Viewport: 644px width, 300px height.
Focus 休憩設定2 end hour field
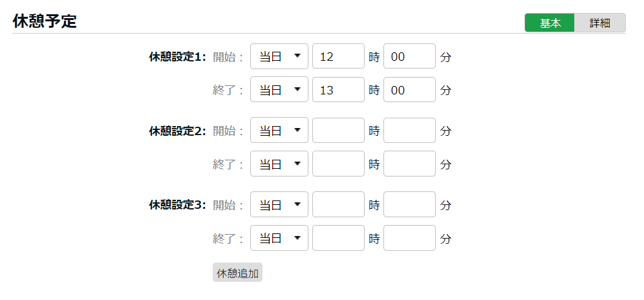pos(338,164)
